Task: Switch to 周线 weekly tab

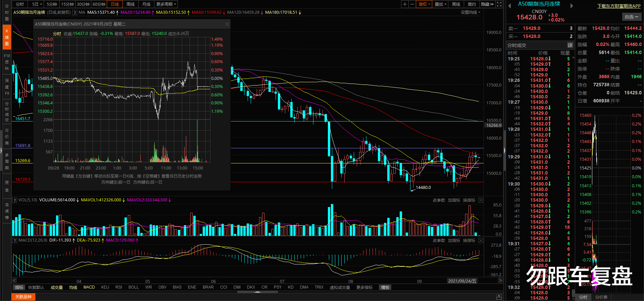Action: point(131,4)
